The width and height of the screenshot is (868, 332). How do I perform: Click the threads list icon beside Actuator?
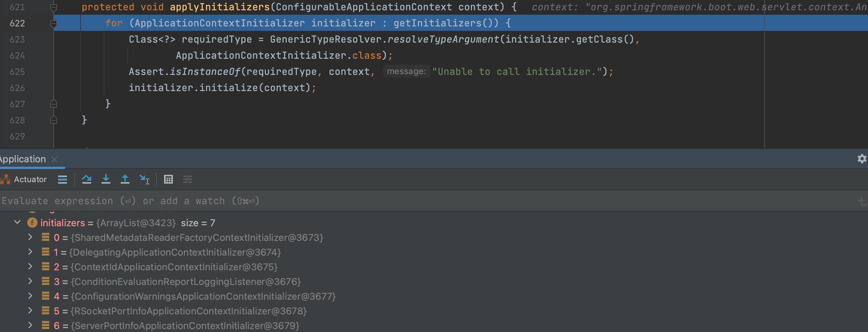(x=63, y=179)
